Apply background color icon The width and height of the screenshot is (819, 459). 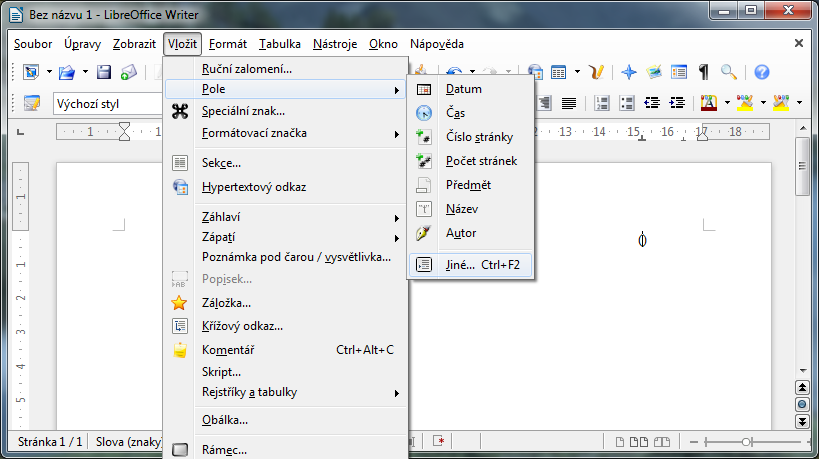[781, 103]
